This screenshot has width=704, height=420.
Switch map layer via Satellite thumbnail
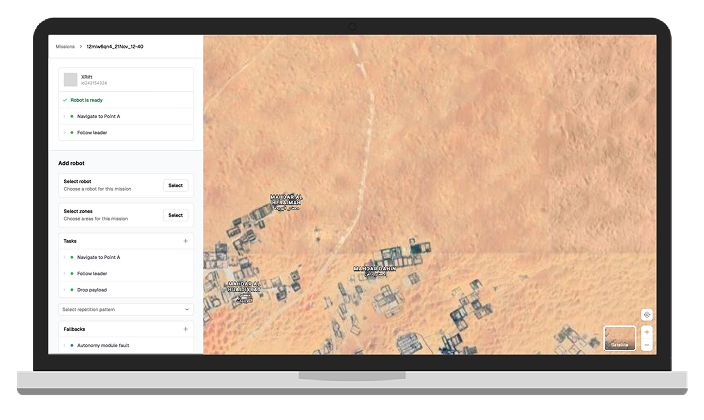point(620,338)
